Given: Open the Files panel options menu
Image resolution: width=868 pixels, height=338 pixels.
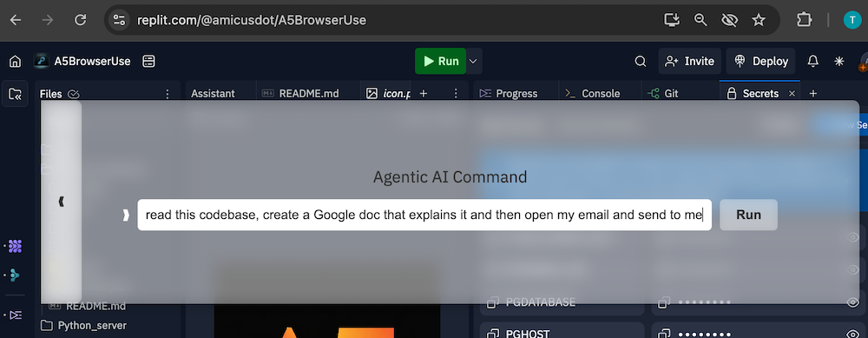Looking at the screenshot, I should (168, 94).
